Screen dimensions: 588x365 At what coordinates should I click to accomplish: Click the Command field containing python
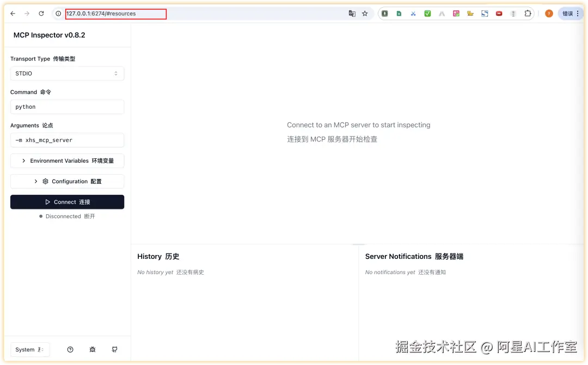[x=67, y=107]
